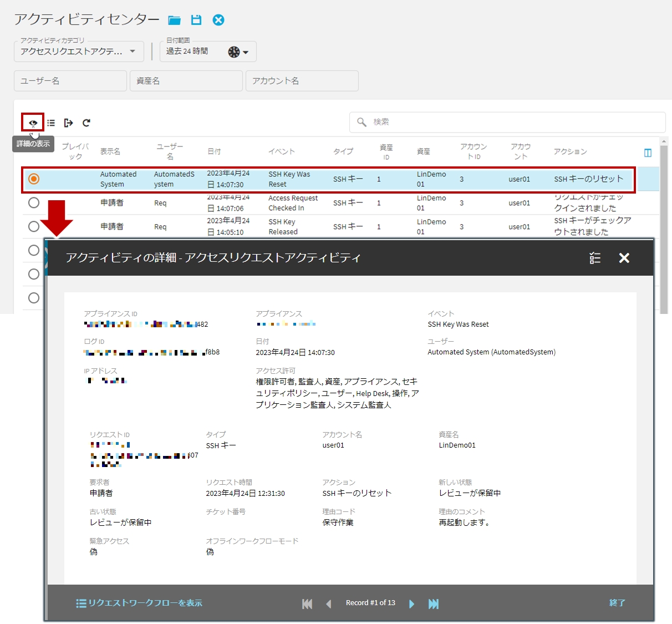Viewport: 672px width, 624px height.
Task: Open saved activity search folder icon
Action: click(x=175, y=20)
